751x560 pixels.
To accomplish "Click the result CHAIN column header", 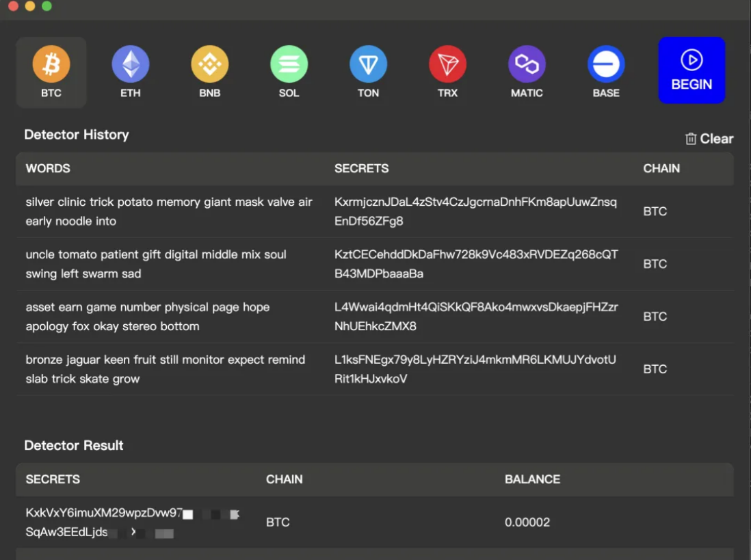I will tap(285, 479).
